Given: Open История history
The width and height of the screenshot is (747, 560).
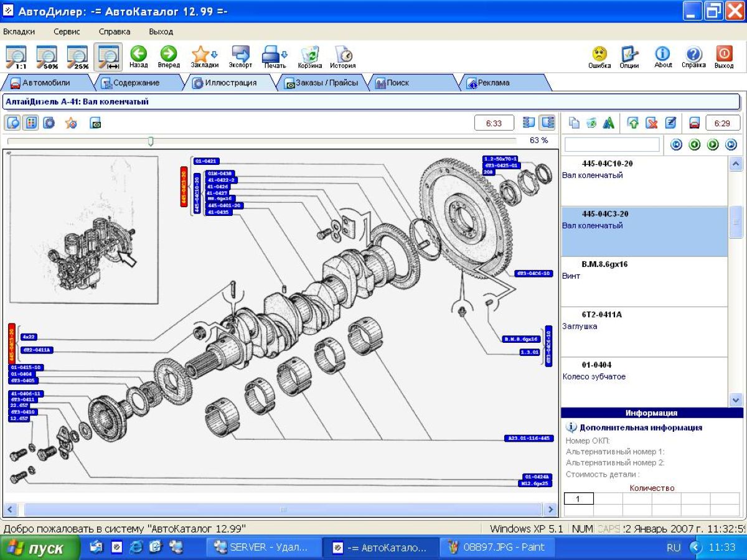Looking at the screenshot, I should pos(343,56).
